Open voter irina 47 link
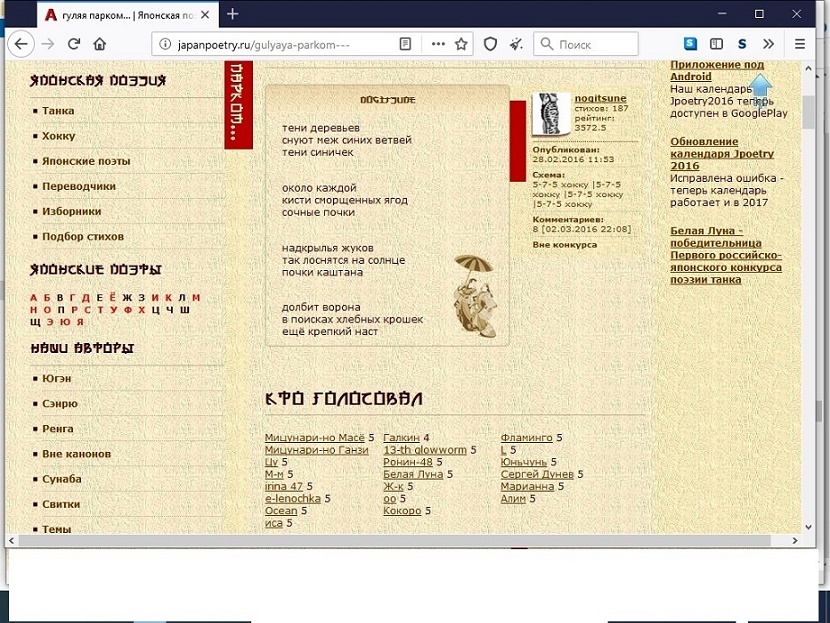The height and width of the screenshot is (623, 830). 284,486
